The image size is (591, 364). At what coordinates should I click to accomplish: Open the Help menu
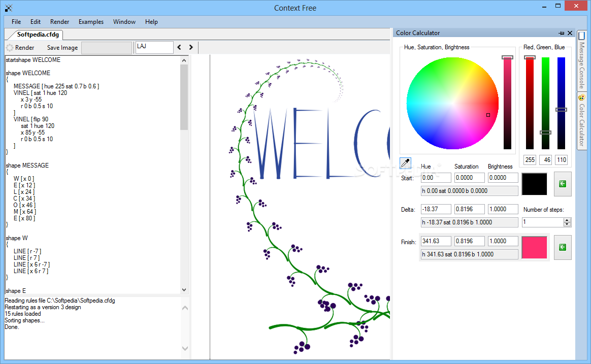(151, 22)
